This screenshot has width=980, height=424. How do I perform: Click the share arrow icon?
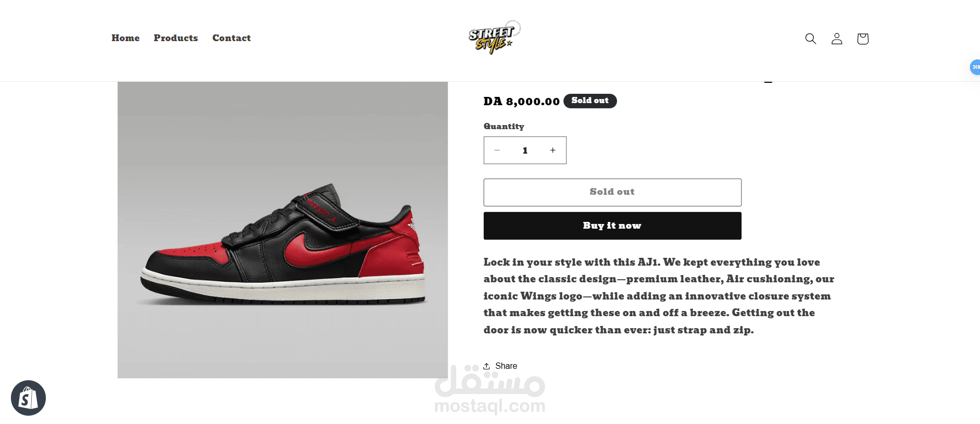coord(487,366)
